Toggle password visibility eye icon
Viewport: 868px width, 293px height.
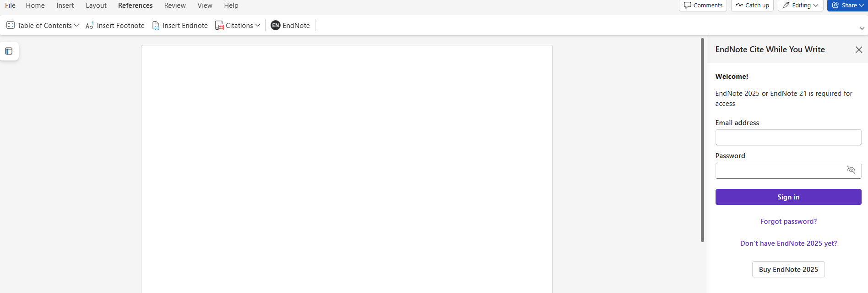(x=851, y=170)
